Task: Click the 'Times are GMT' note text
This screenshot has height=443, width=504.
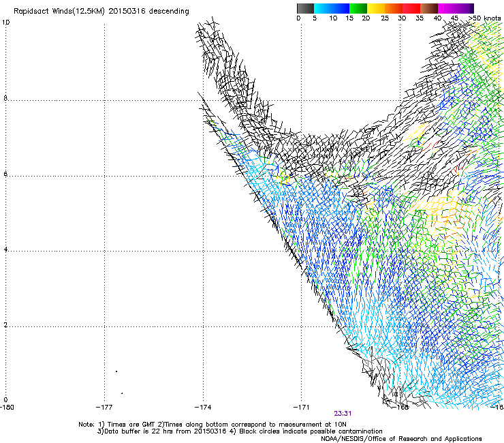Action: click(x=132, y=425)
